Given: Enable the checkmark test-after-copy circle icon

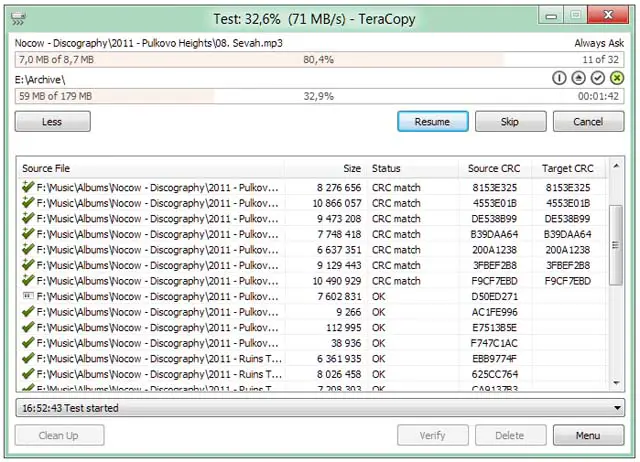Looking at the screenshot, I should coord(598,78).
